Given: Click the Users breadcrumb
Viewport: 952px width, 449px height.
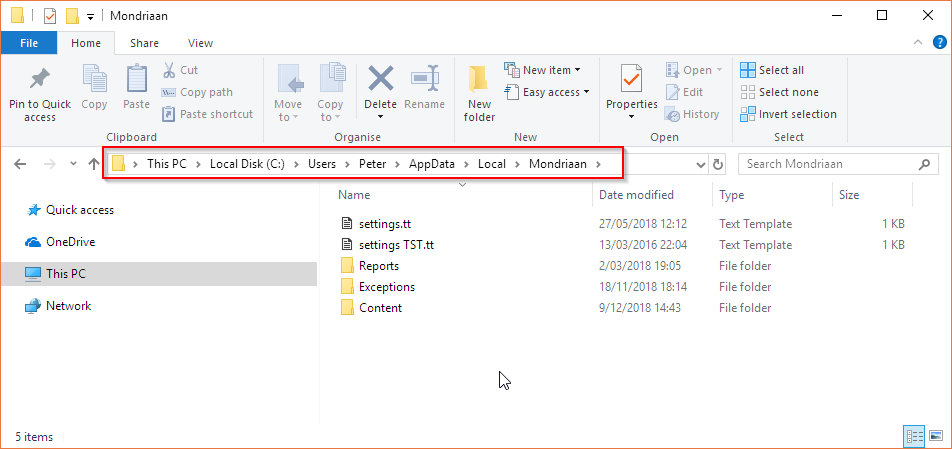Looking at the screenshot, I should tap(322, 164).
